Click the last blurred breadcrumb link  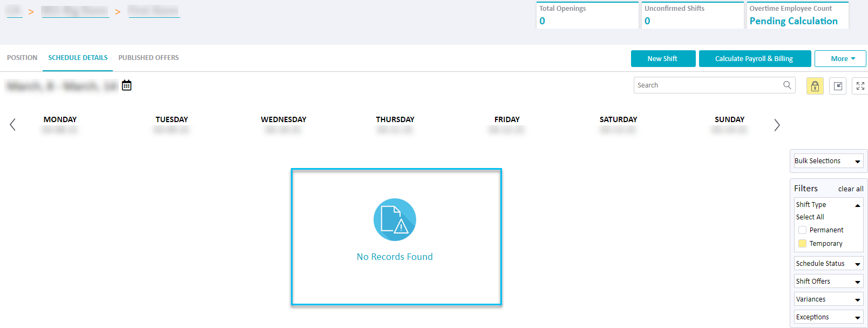154,11
